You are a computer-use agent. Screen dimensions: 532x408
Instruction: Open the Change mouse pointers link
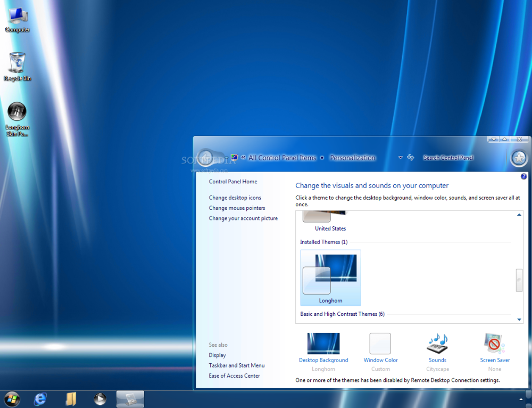click(x=237, y=208)
